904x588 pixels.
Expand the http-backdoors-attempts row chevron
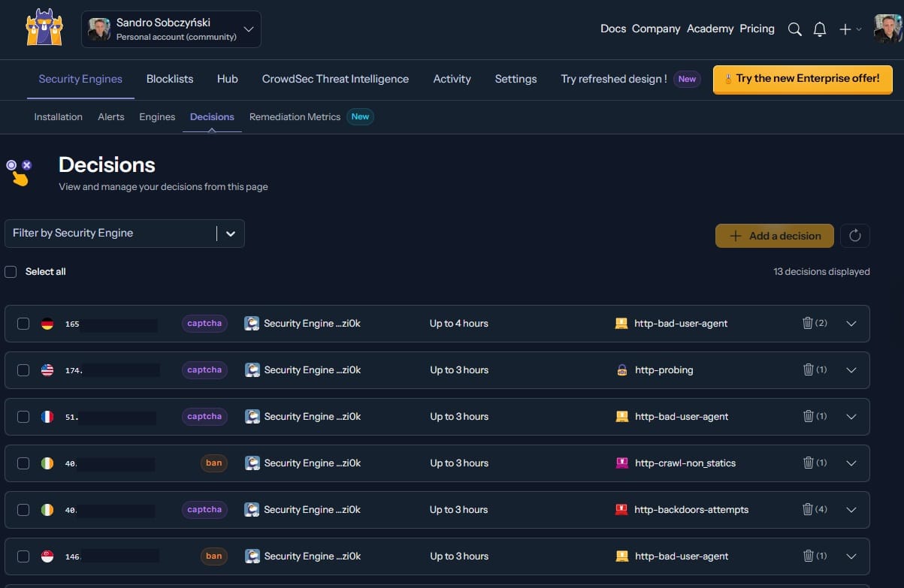pos(851,510)
